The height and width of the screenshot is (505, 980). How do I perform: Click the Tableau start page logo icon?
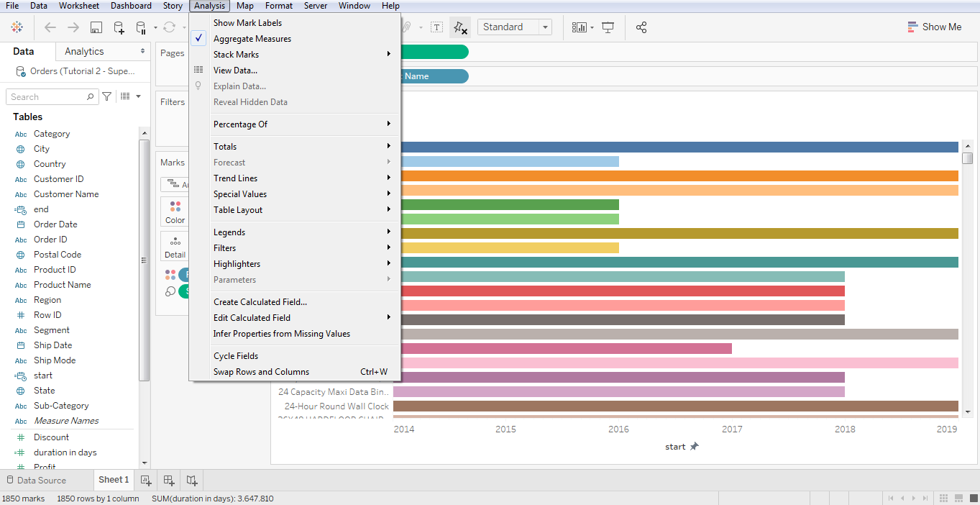(x=17, y=27)
